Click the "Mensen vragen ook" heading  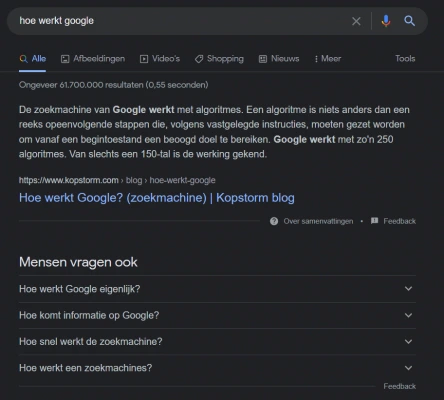[78, 262]
